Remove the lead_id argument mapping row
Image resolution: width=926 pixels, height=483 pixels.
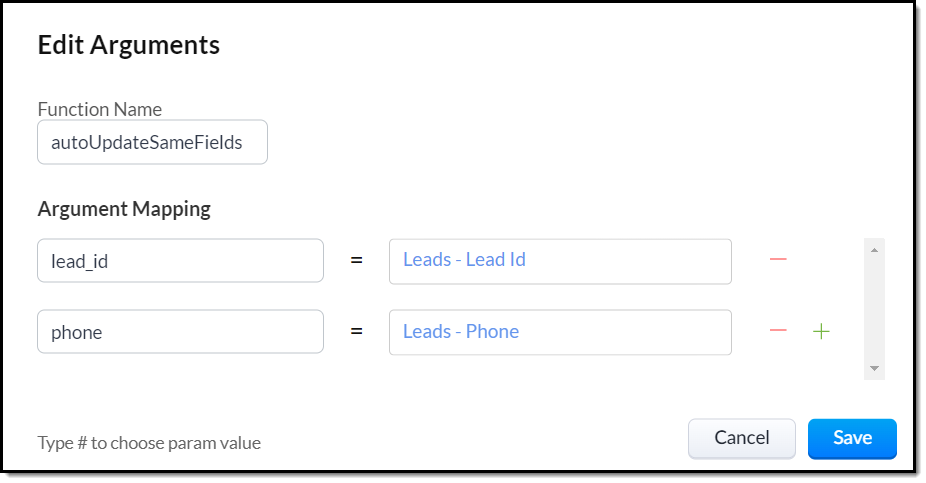pyautogui.click(x=778, y=260)
